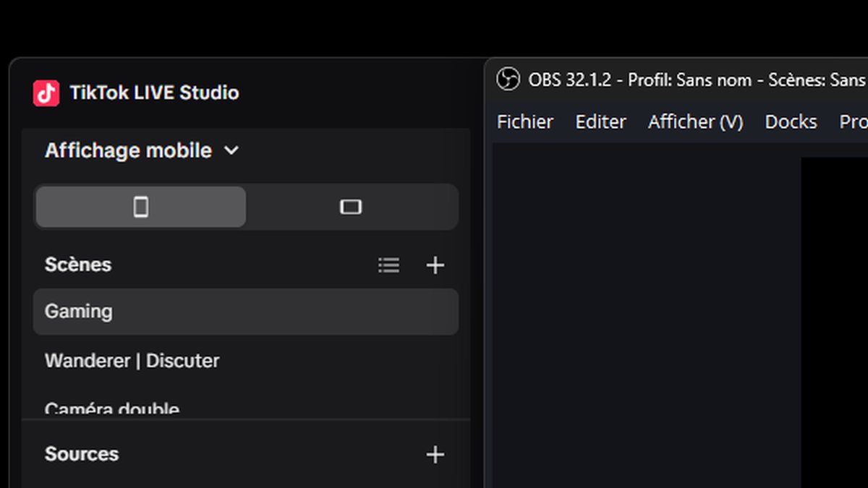Select the Caméra double scene
Screen dimensions: 868x488
246,408
